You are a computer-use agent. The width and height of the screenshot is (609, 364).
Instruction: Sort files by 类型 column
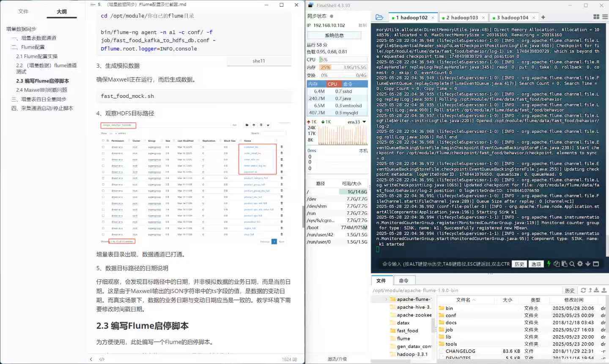point(535,300)
